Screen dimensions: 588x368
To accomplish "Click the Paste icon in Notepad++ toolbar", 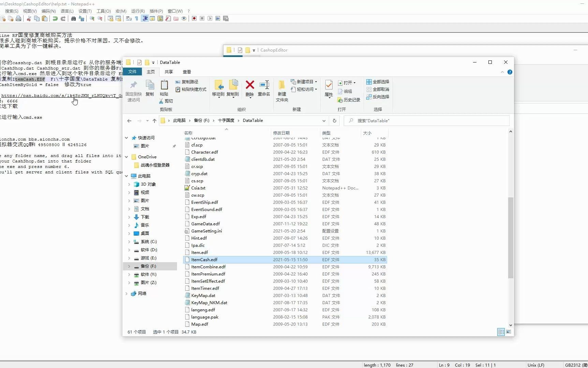I will click(45, 18).
